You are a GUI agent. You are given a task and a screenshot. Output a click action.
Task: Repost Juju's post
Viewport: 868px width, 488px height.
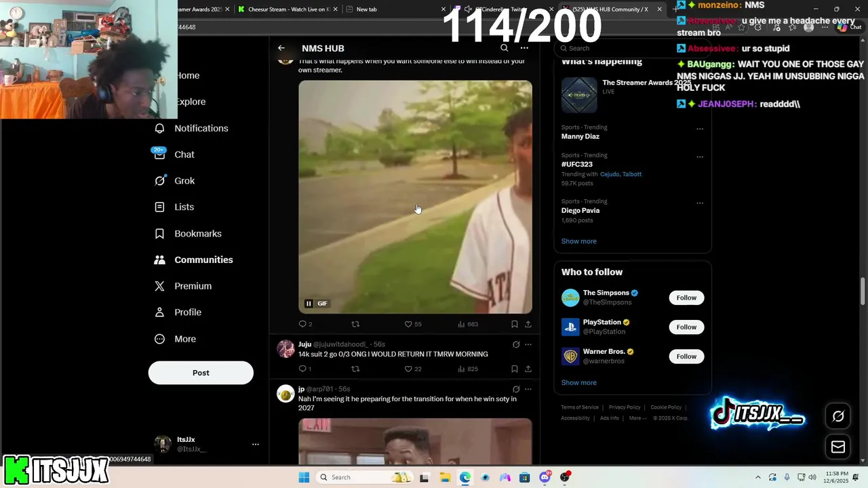click(355, 369)
